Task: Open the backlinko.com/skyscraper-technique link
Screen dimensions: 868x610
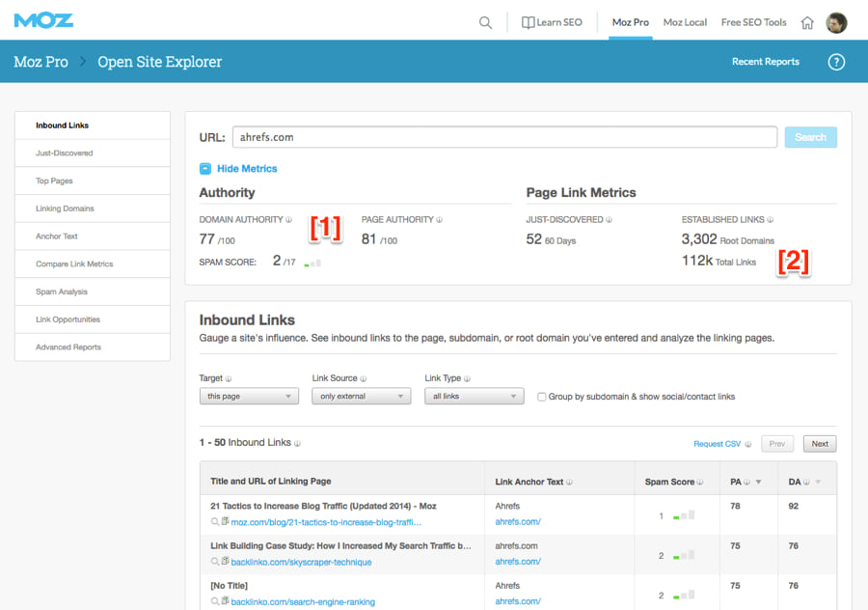Action: click(x=301, y=562)
